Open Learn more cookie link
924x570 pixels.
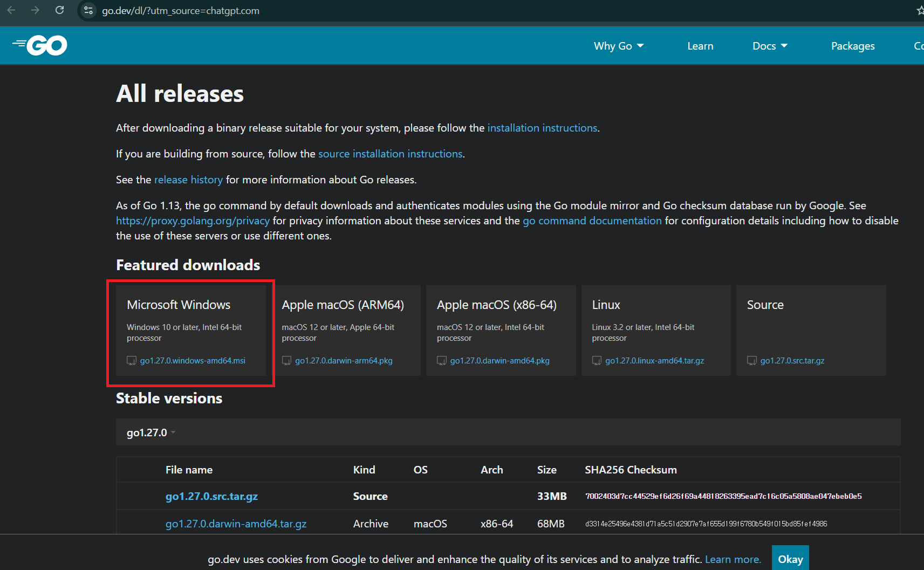[x=733, y=559]
